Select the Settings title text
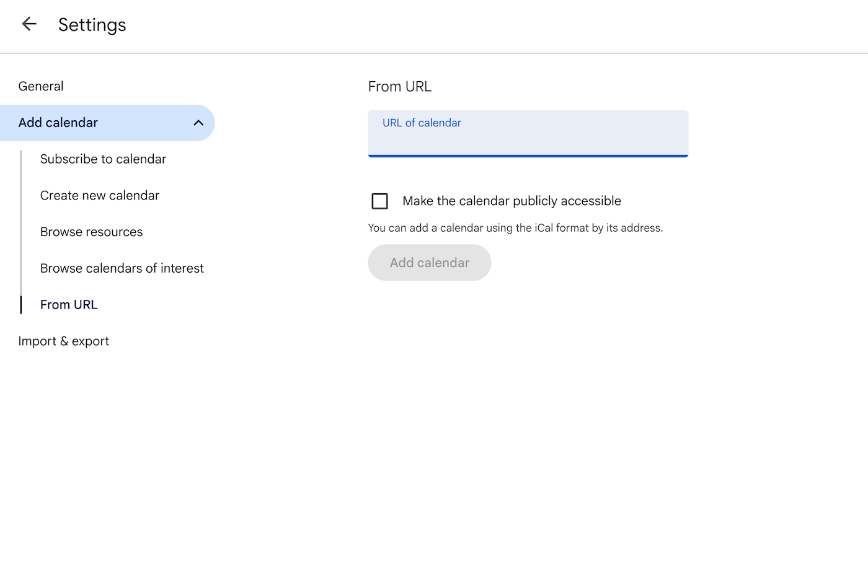 (x=92, y=25)
